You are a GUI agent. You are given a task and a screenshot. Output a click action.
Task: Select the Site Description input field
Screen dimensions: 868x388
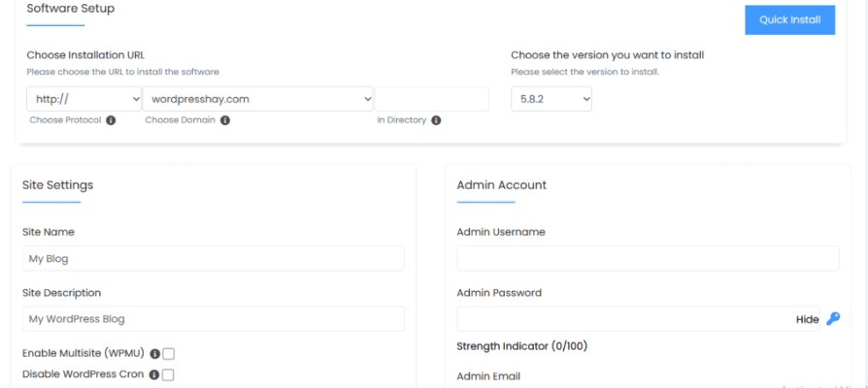(213, 319)
